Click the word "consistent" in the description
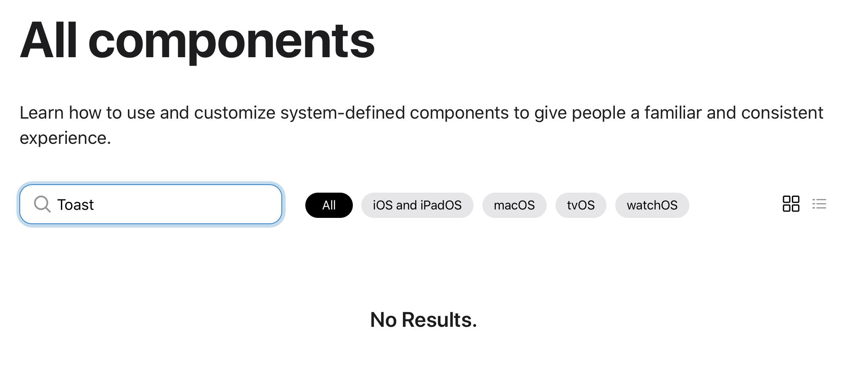The width and height of the screenshot is (868, 371). pos(782,113)
